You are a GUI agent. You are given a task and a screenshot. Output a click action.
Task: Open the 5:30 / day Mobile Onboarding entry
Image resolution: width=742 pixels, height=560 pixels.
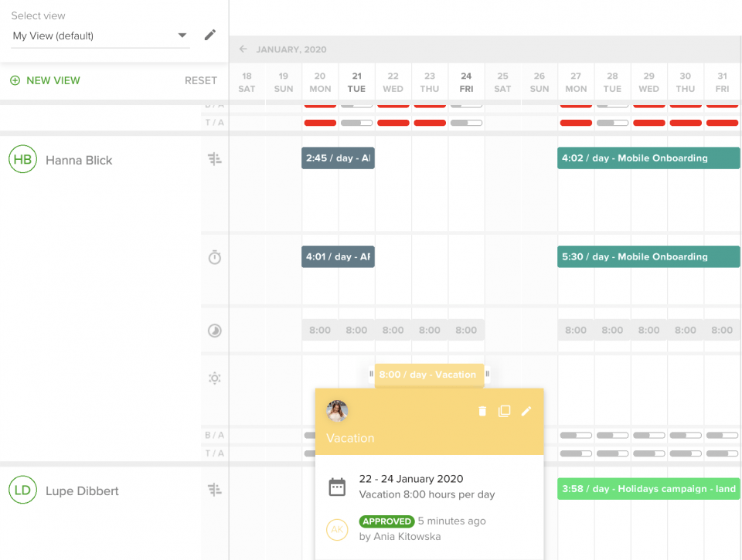(x=648, y=256)
